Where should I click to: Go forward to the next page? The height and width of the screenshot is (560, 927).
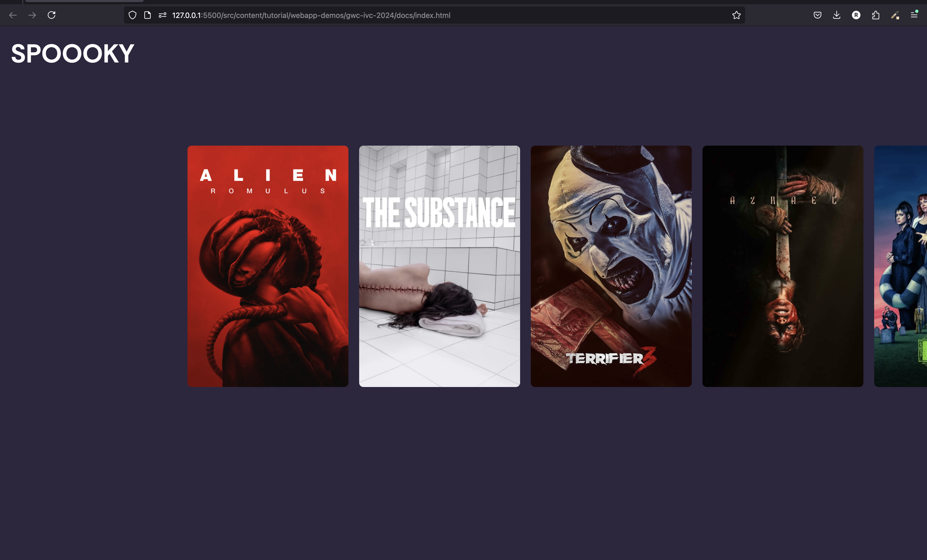pos(32,15)
